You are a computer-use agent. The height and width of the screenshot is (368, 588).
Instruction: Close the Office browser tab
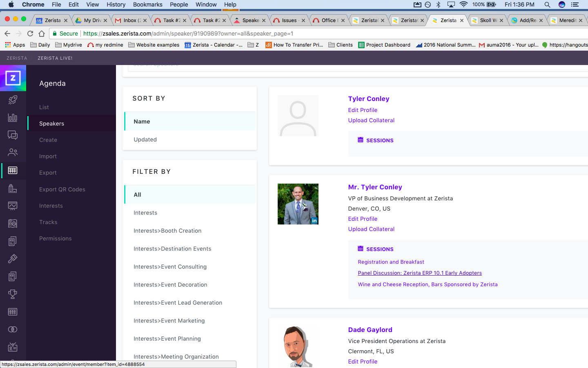[343, 20]
